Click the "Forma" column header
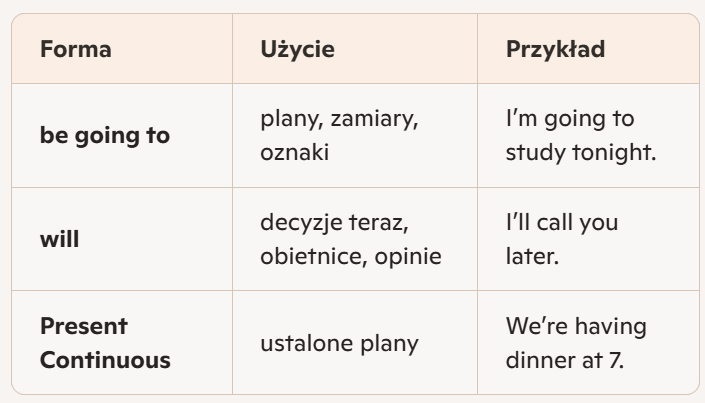Screen dimensions: 705x403 coord(75,50)
